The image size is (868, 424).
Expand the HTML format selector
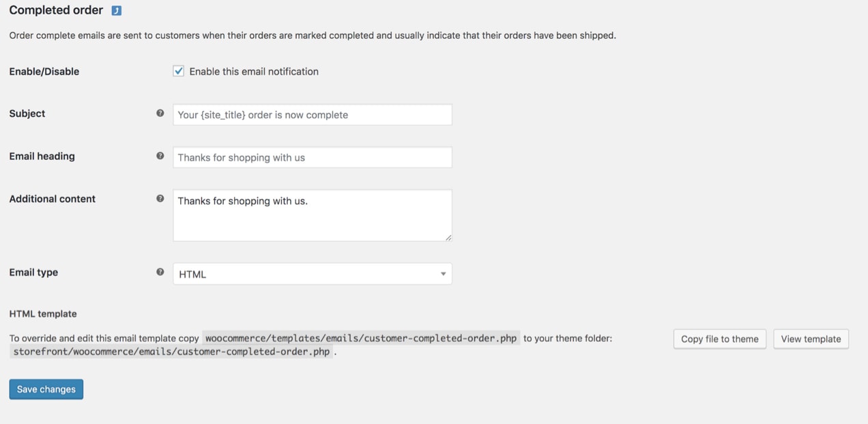(x=312, y=273)
